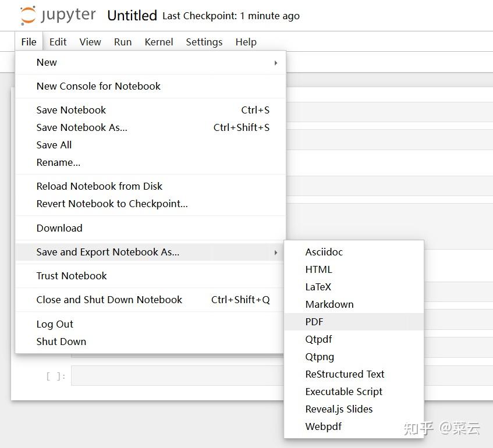Open the Settings menu
Screen dimensions: 493x448
click(204, 42)
